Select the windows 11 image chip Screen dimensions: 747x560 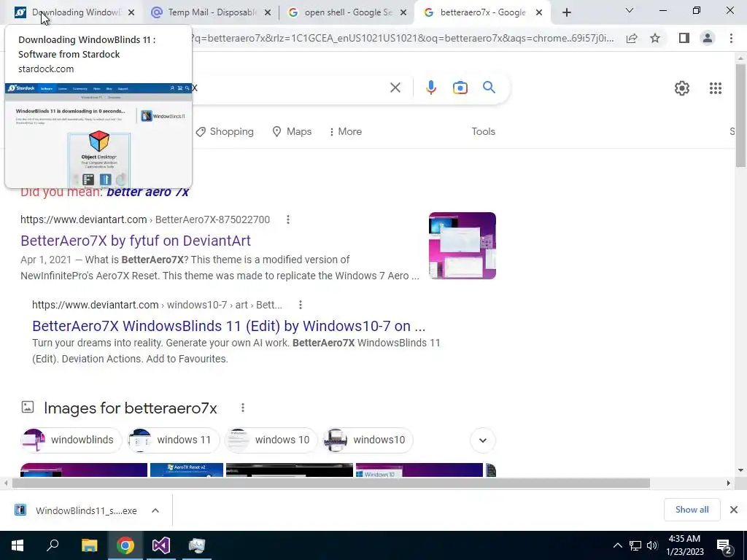(x=174, y=440)
